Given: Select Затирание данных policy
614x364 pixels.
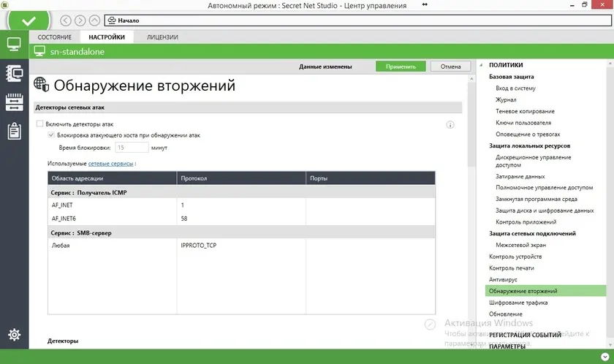Looking at the screenshot, I should [x=520, y=177].
